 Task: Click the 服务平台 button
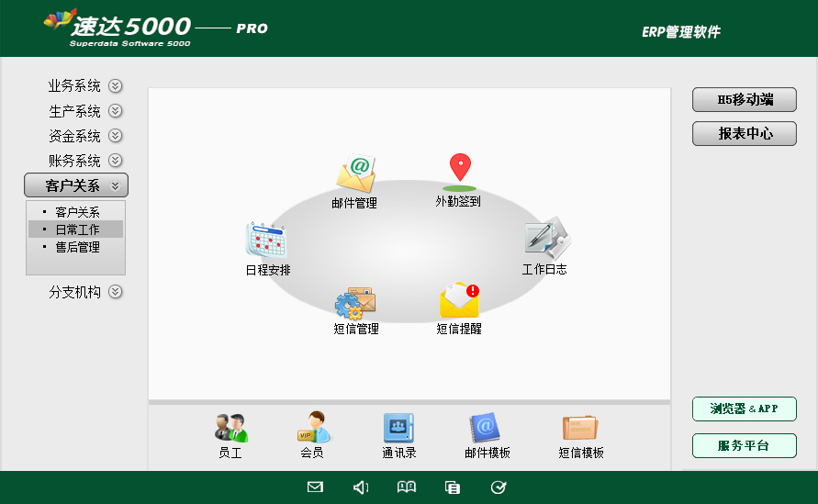pyautogui.click(x=745, y=445)
